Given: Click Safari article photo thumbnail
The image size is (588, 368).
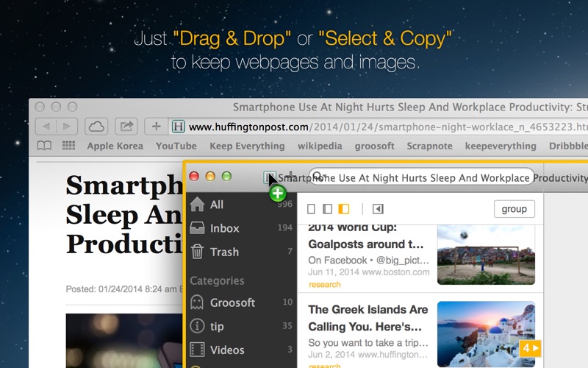Looking at the screenshot, I should pos(124,341).
